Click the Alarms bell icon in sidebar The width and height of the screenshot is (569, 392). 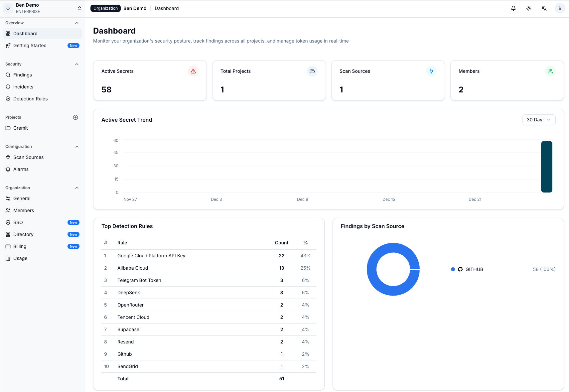coord(8,169)
